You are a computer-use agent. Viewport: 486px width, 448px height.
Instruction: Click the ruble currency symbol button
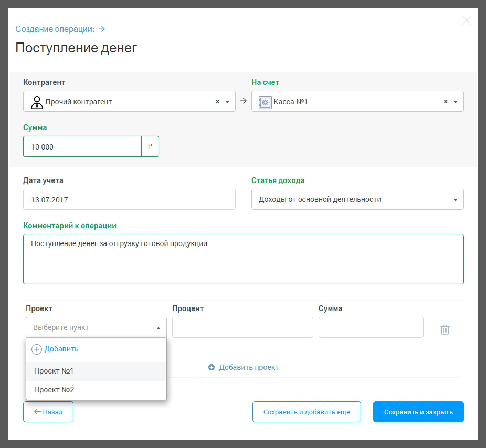tap(150, 147)
